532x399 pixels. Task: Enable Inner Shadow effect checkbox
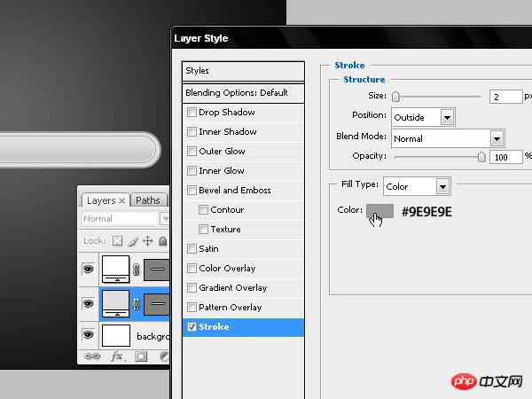click(x=192, y=131)
